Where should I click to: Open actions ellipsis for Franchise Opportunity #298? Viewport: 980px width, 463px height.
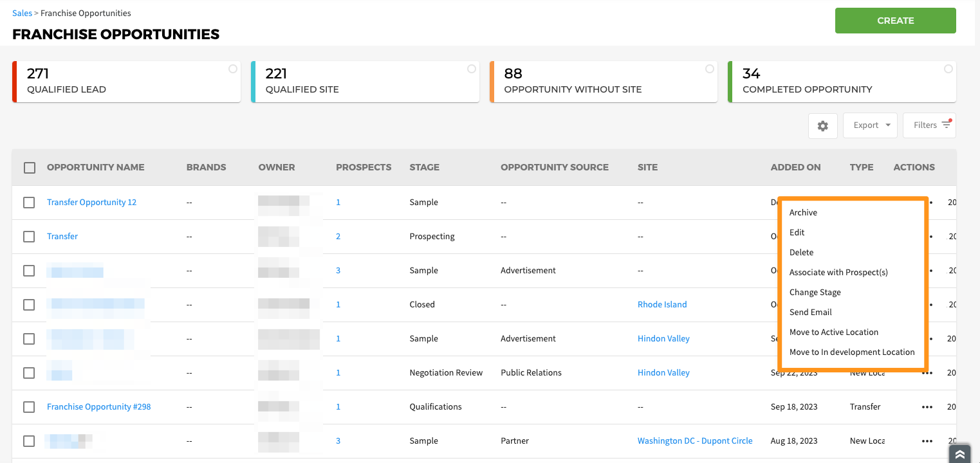click(x=927, y=407)
